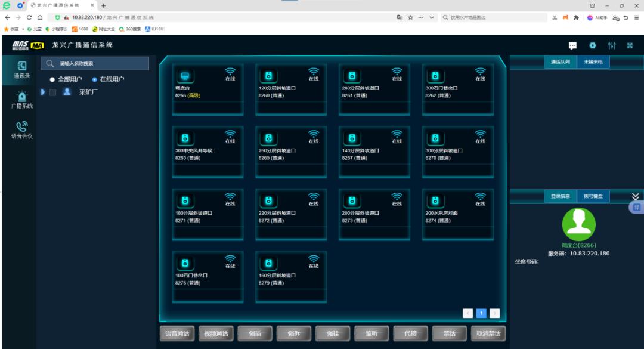Screen dimensions: 644x349
Task: Open the 1688 bookmark
Action: tap(80, 29)
